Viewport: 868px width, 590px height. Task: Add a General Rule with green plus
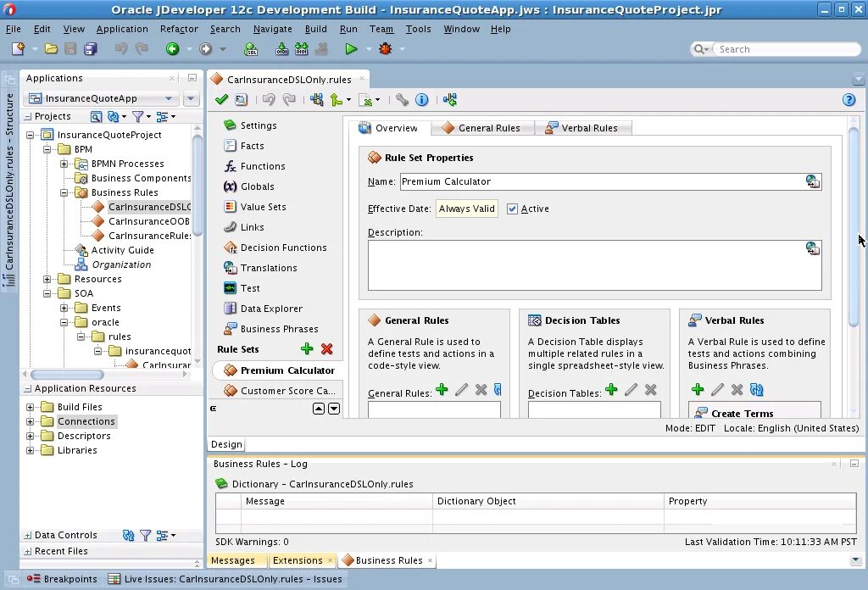[442, 390]
